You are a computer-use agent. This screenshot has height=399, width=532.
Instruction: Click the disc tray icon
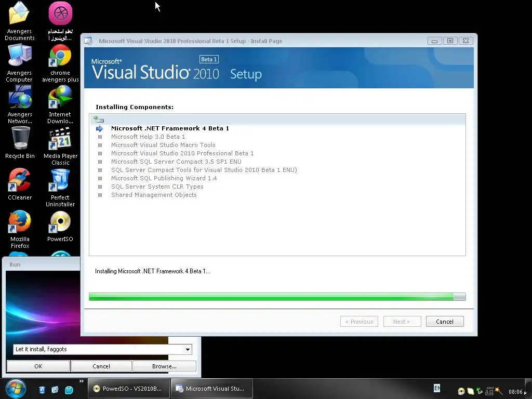coord(461,391)
